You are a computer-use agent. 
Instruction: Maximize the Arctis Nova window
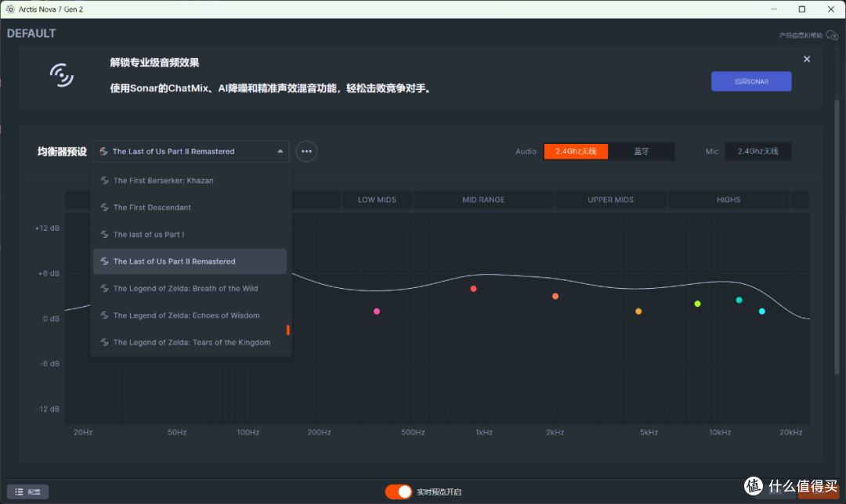pos(802,9)
